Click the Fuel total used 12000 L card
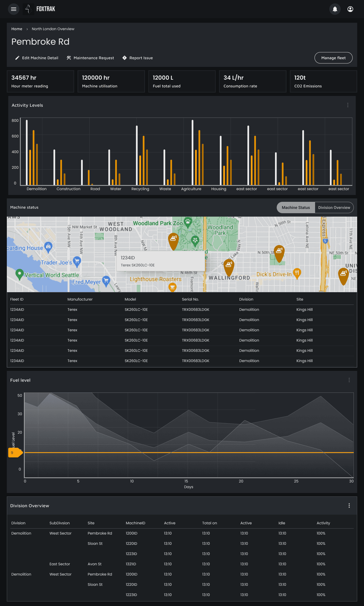The image size is (364, 606). click(x=182, y=81)
